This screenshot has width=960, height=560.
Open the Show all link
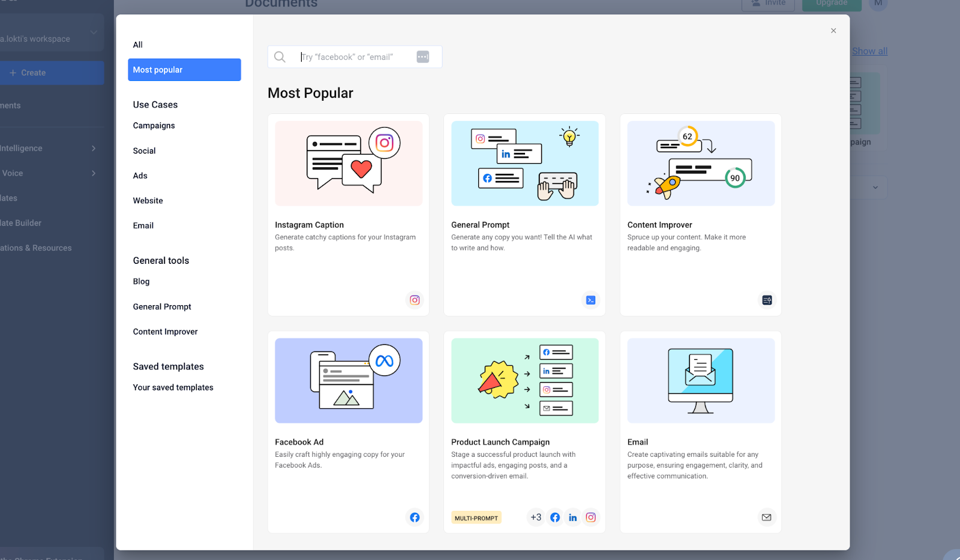tap(869, 51)
